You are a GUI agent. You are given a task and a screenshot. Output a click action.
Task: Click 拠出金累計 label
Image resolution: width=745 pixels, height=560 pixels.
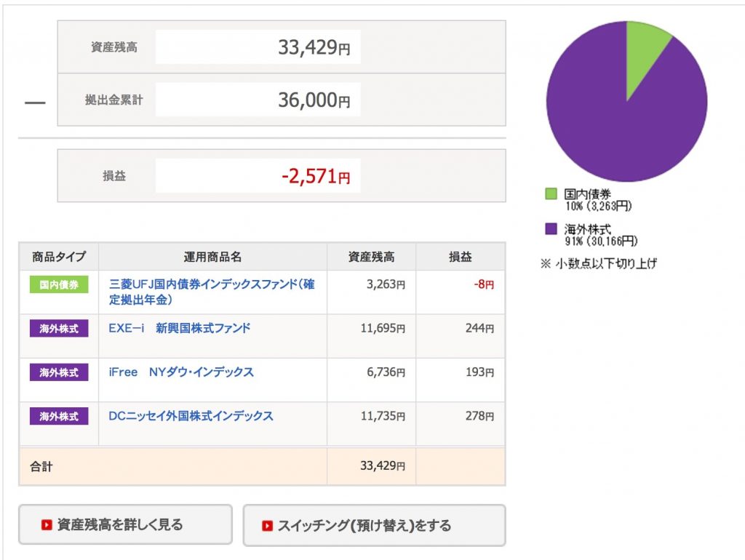114,100
